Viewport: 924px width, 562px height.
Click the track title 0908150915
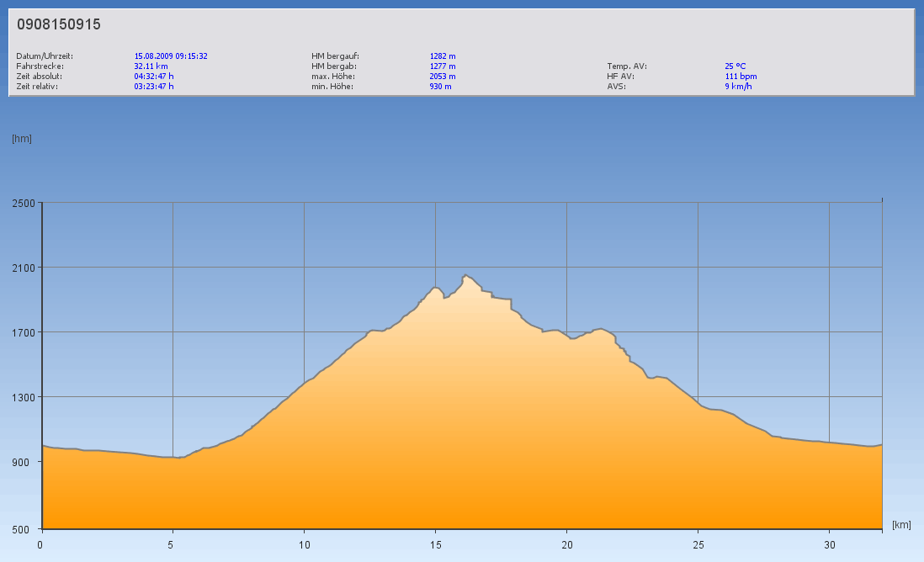pyautogui.click(x=59, y=24)
